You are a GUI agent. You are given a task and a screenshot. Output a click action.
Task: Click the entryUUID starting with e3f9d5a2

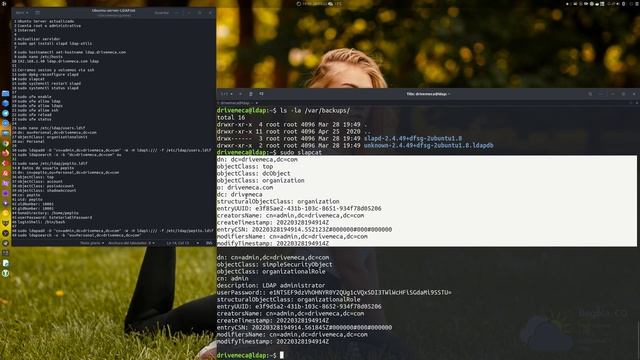[299, 306]
